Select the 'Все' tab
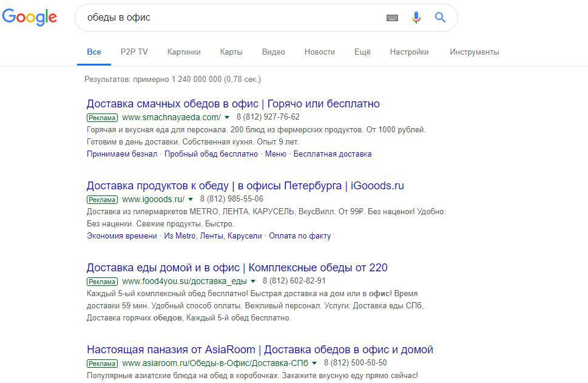This screenshot has width=588, height=383. [93, 52]
